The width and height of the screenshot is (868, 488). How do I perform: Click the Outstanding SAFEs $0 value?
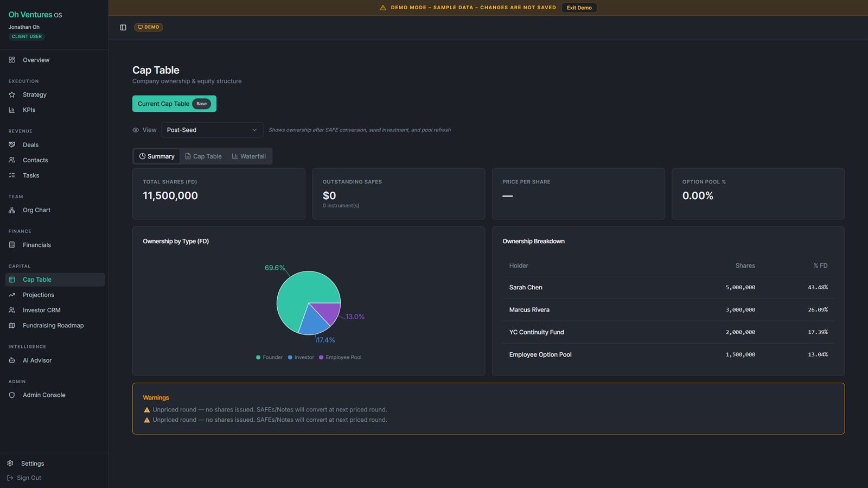329,195
